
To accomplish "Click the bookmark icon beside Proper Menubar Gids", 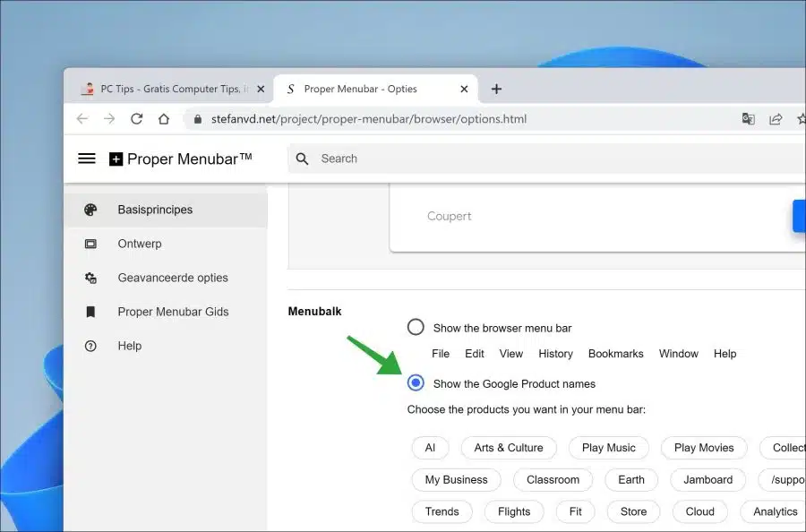I will (90, 312).
